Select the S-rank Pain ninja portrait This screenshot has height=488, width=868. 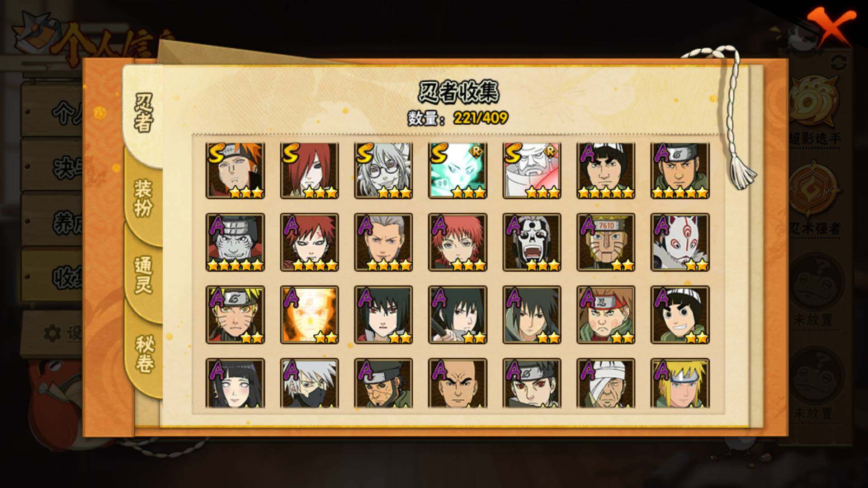235,171
